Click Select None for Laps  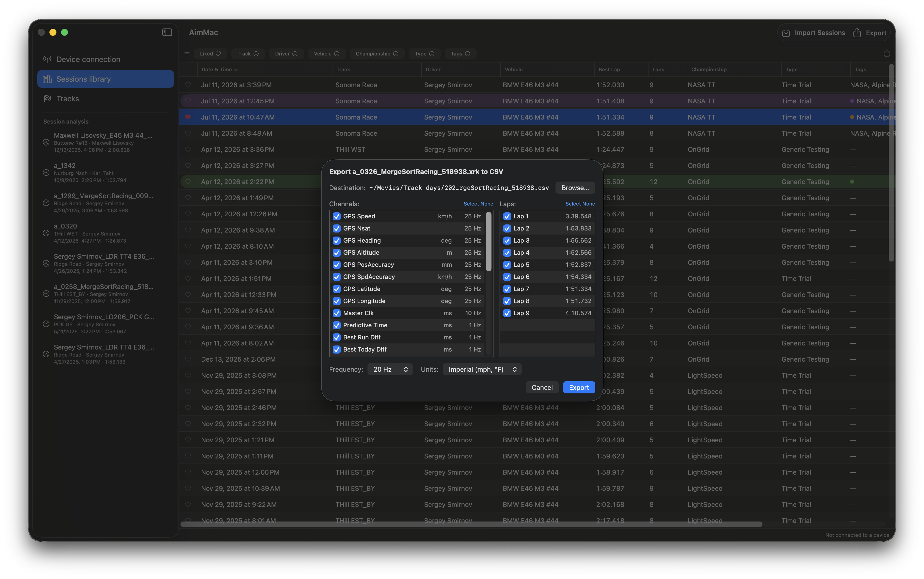tap(580, 204)
